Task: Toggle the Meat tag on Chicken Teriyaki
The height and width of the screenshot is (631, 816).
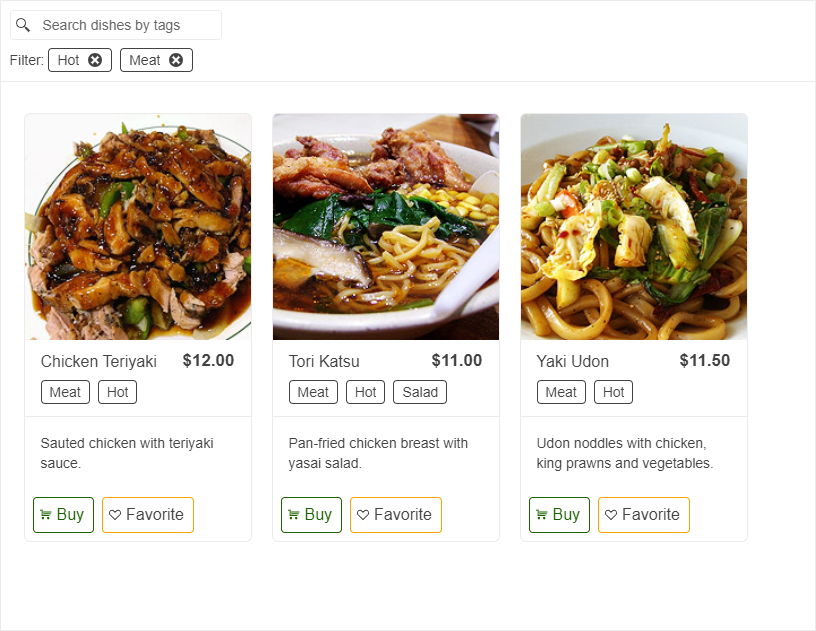Action: (x=65, y=391)
